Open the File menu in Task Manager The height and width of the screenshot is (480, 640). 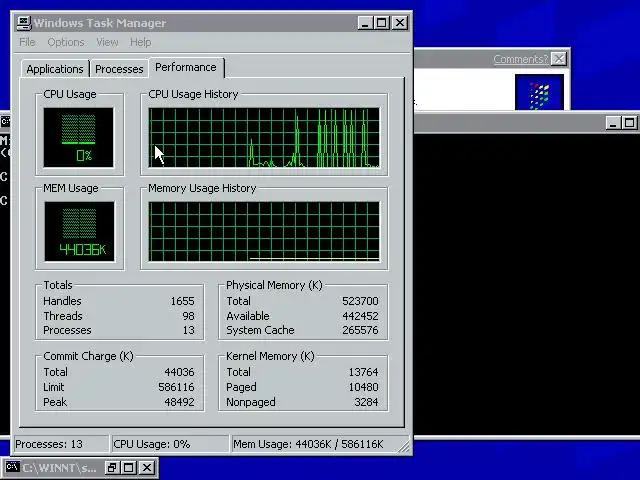27,42
